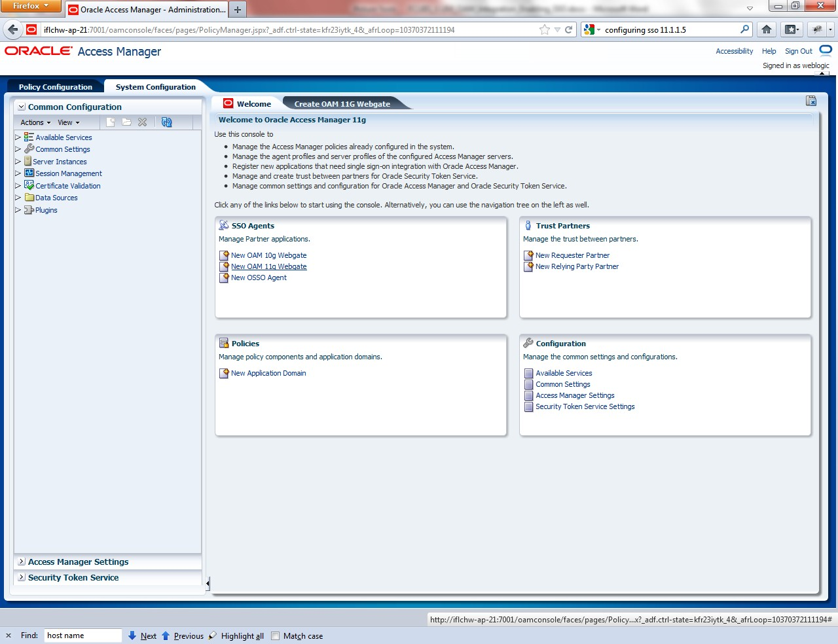838x644 pixels.
Task: Expand the Security Token Service accordion
Action: [x=22, y=577]
